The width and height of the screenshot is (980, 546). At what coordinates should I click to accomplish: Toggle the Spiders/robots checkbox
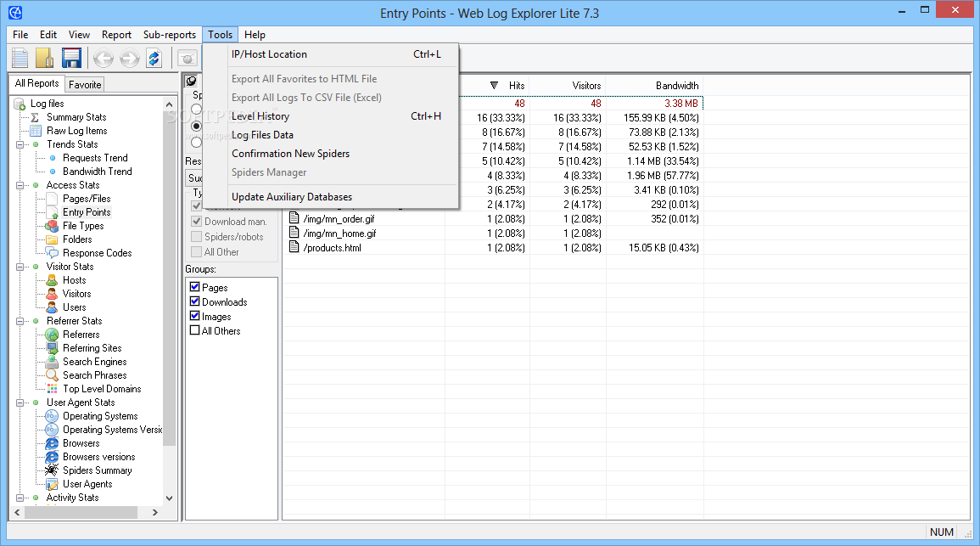pyautogui.click(x=196, y=236)
